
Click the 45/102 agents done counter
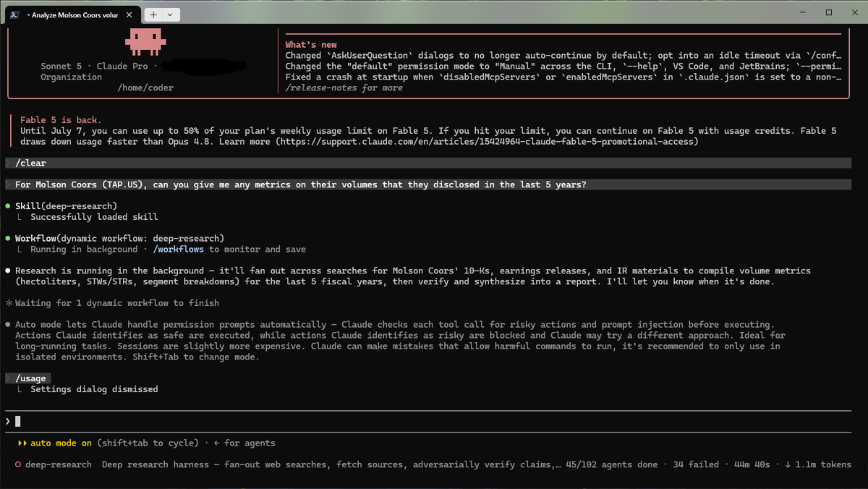pos(612,464)
